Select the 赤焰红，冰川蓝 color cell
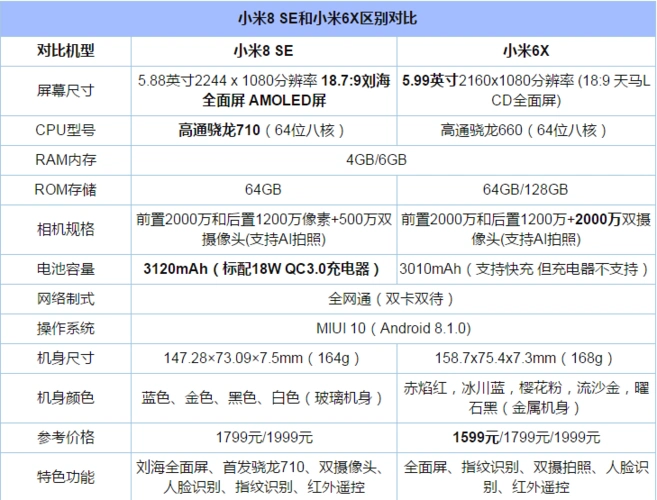Image resolution: width=657 pixels, height=500 pixels. [526, 398]
